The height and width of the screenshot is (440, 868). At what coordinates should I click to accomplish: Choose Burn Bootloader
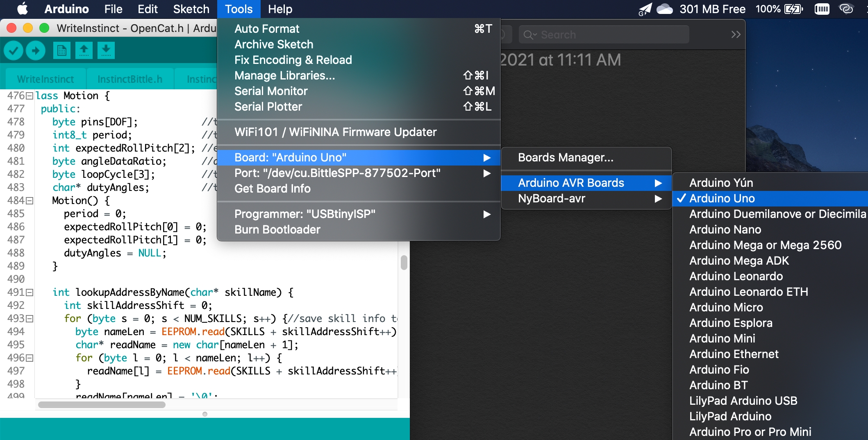277,230
